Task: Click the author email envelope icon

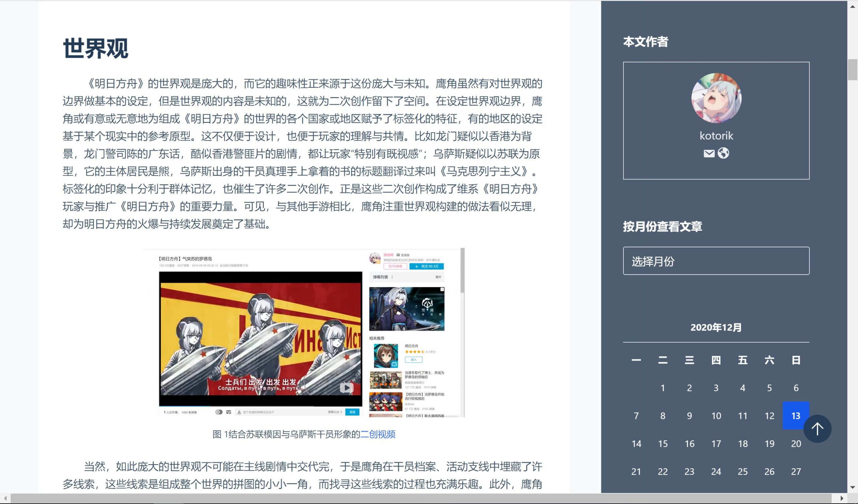Action: [709, 153]
